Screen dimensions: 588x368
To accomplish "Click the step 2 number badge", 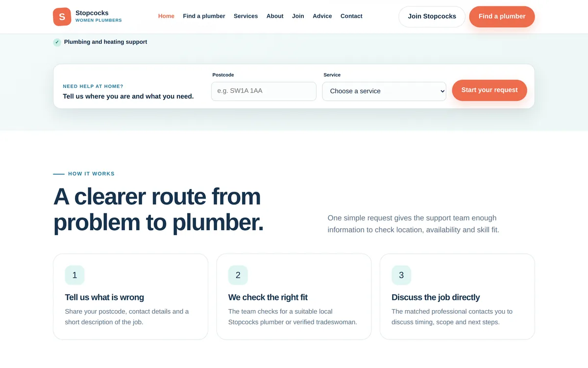I will (x=238, y=275).
